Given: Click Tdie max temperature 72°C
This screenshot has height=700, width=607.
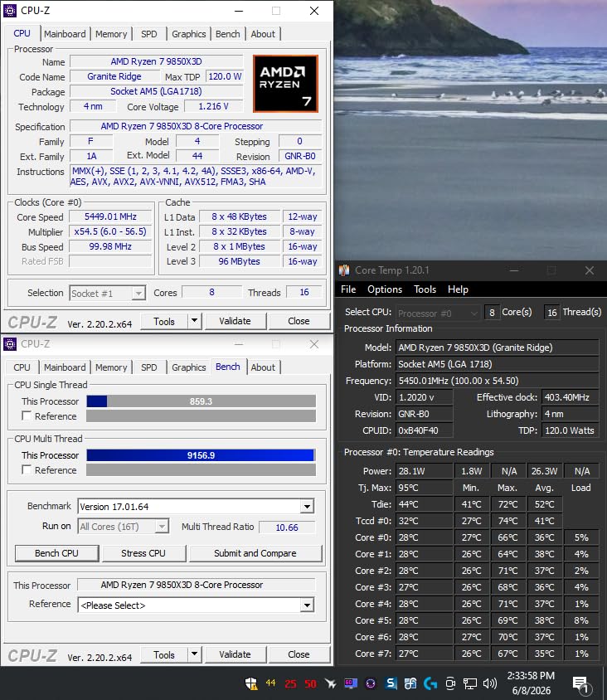Looking at the screenshot, I should 508,504.
